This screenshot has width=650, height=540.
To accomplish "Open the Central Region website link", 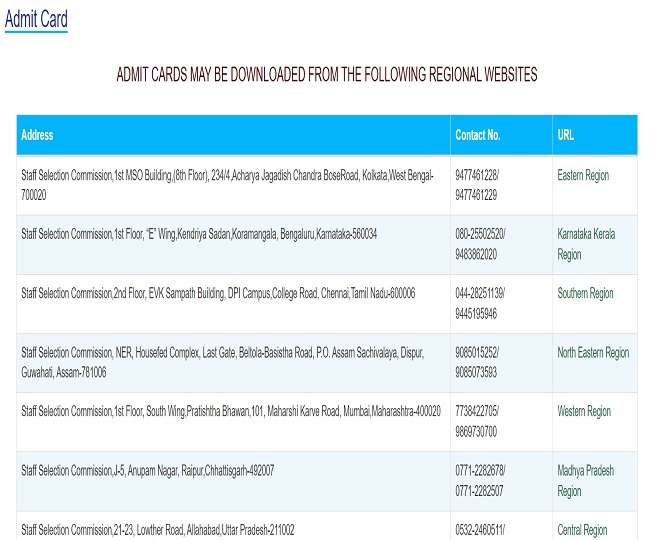I will pyautogui.click(x=582, y=530).
